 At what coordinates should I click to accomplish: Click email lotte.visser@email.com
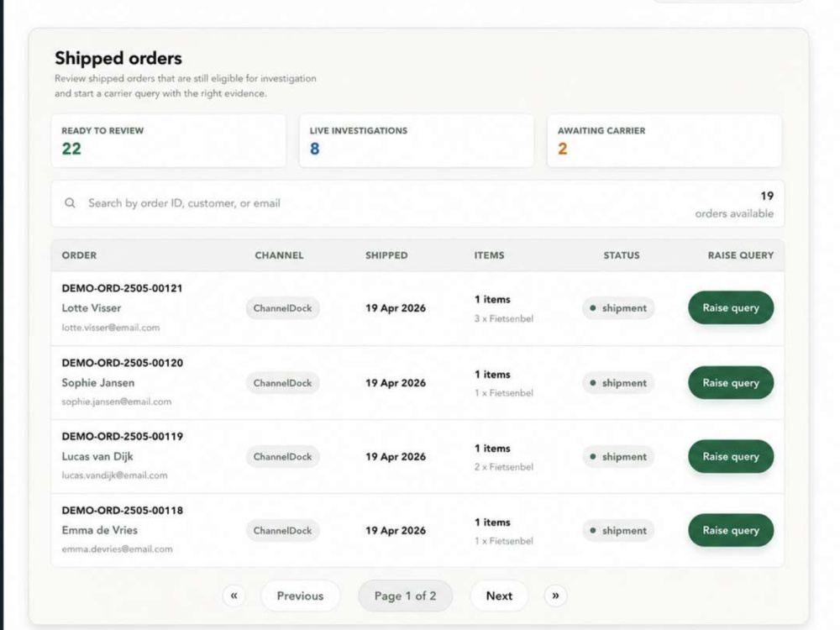point(111,328)
